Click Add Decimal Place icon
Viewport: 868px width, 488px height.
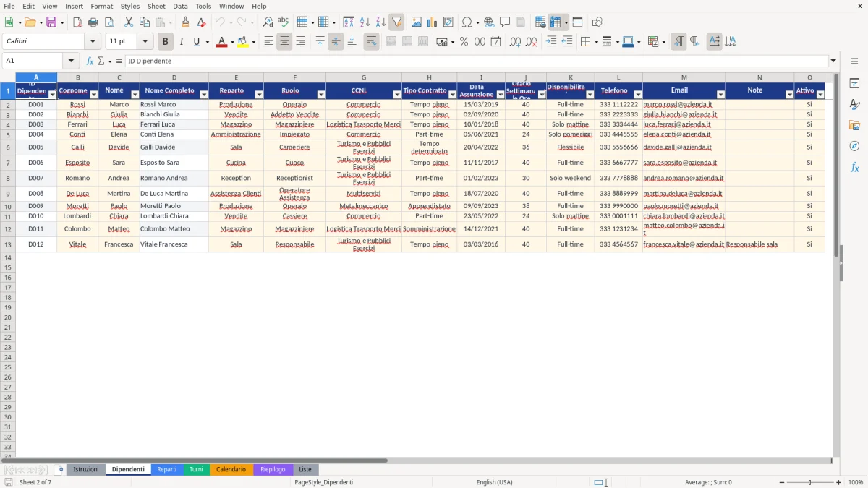pos(515,42)
